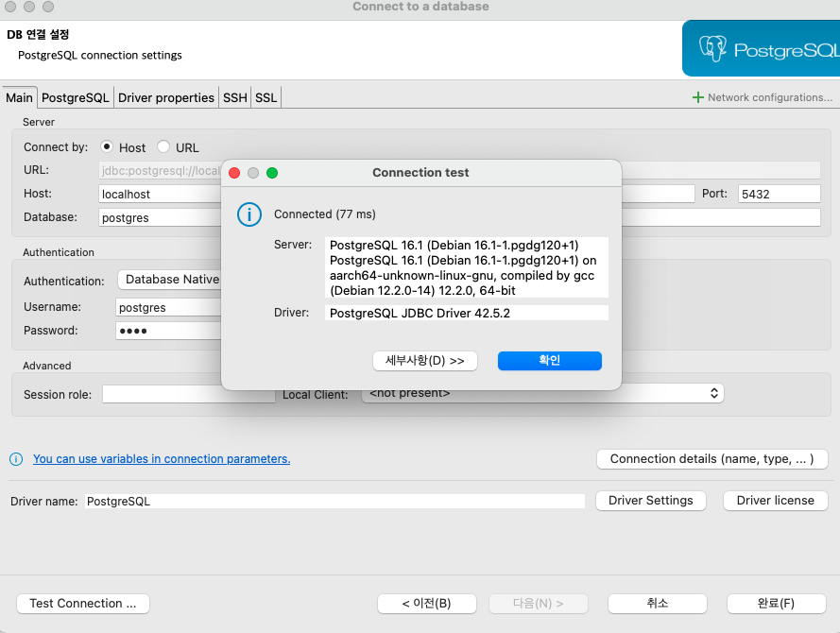Open the Authentication Database Native dropdown

click(170, 280)
